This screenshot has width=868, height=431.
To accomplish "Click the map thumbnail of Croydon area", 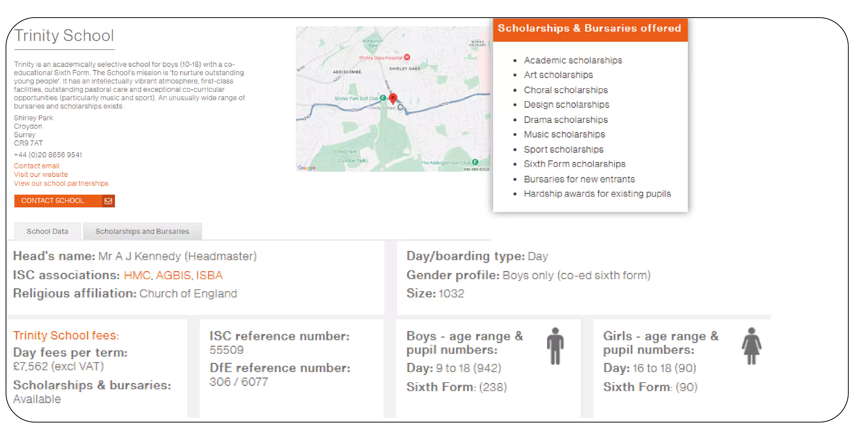I will point(393,99).
